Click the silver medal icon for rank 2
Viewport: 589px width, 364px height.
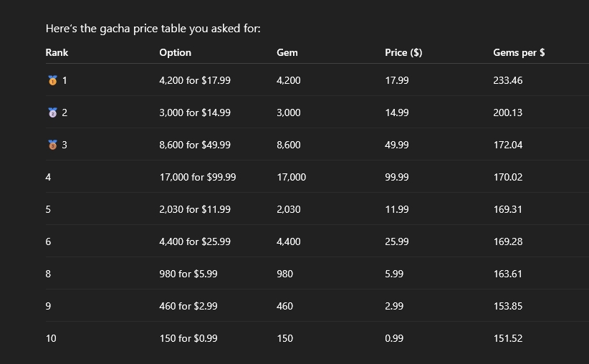52,113
